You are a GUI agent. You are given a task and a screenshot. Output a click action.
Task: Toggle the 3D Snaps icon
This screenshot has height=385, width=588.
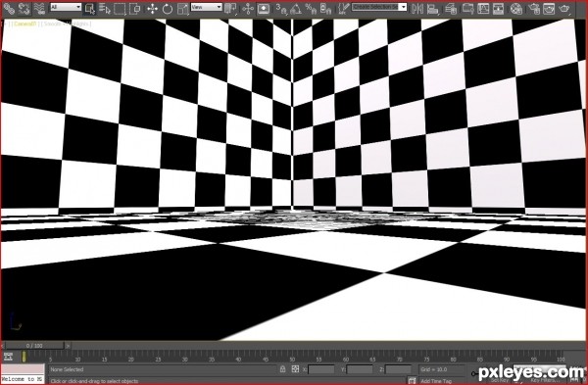pyautogui.click(x=281, y=8)
